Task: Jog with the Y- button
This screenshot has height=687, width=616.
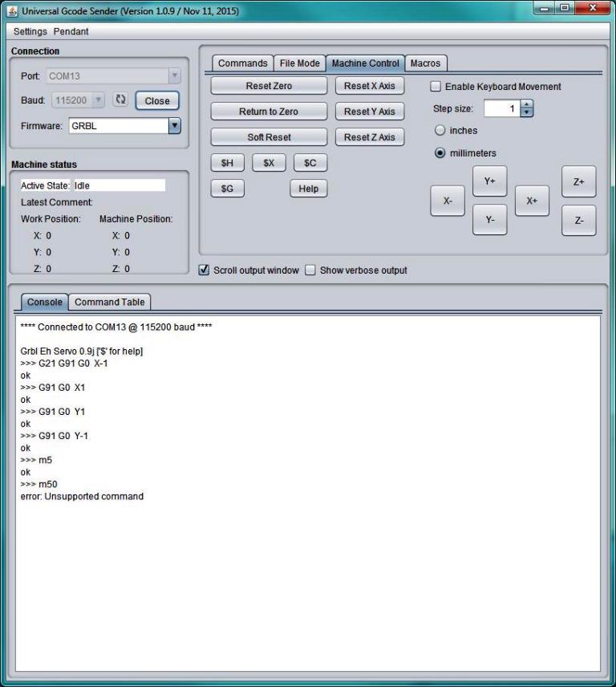Action: click(x=490, y=220)
